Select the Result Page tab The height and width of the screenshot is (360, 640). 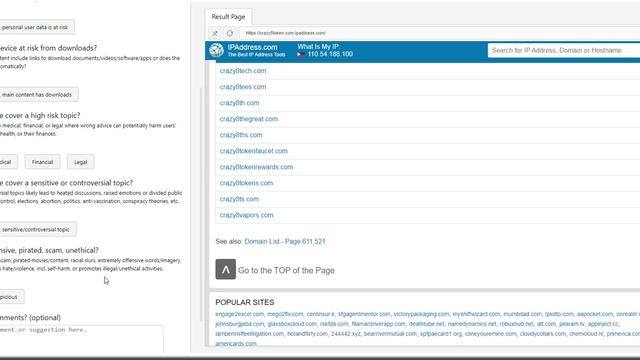click(x=228, y=17)
